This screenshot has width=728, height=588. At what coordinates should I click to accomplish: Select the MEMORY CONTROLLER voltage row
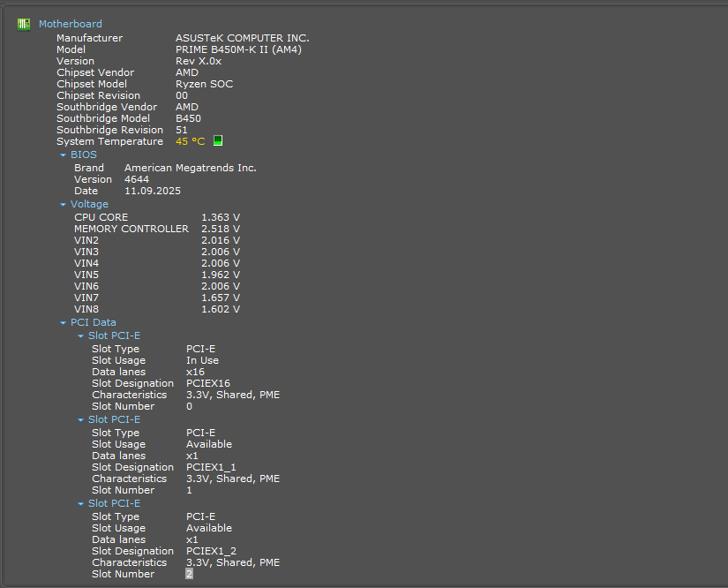tap(131, 229)
